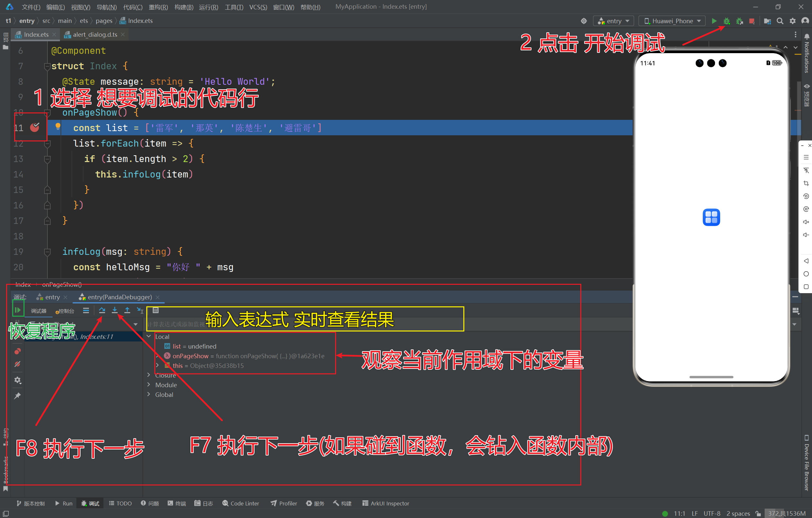The height and width of the screenshot is (518, 812).
Task: Open search with the magnifier icon
Action: tap(780, 21)
